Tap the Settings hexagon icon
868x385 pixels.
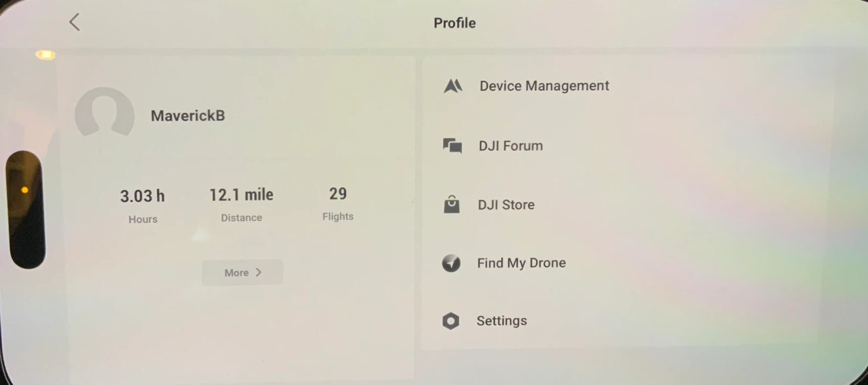[x=450, y=321]
